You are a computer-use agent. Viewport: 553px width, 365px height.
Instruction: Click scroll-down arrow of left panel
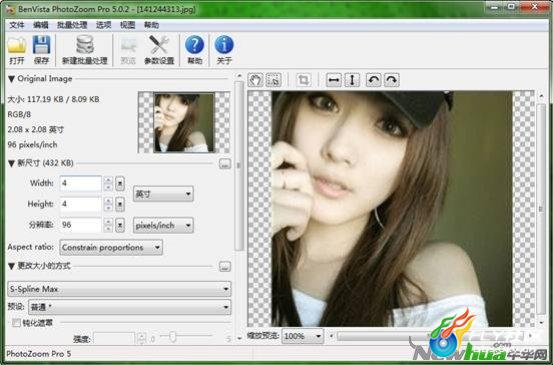click(239, 339)
